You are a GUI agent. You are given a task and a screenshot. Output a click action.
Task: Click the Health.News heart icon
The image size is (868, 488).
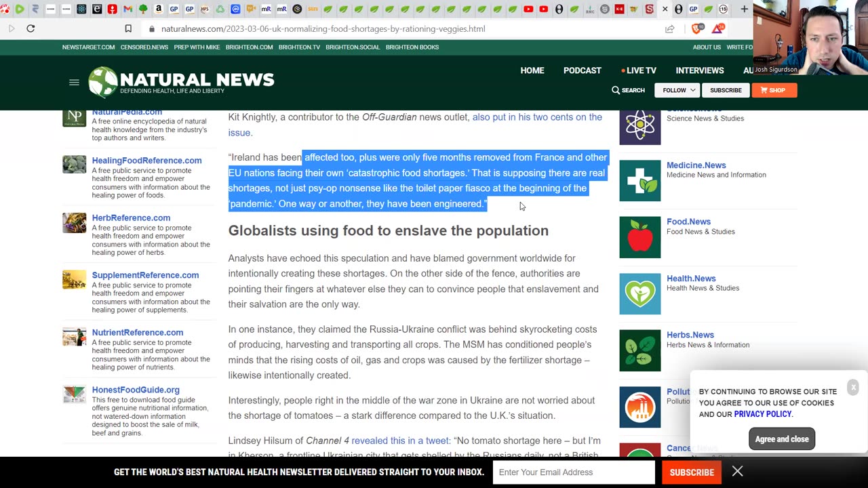coord(639,293)
